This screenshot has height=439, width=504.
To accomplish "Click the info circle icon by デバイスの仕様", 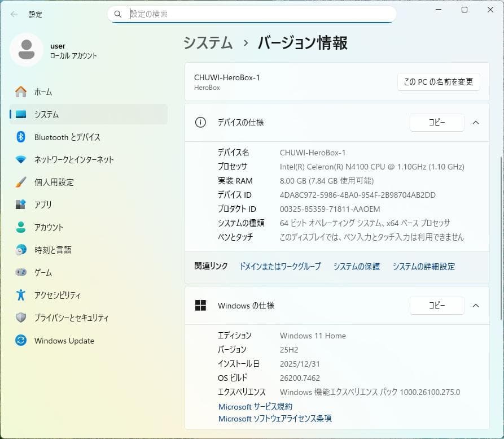I will tap(200, 122).
